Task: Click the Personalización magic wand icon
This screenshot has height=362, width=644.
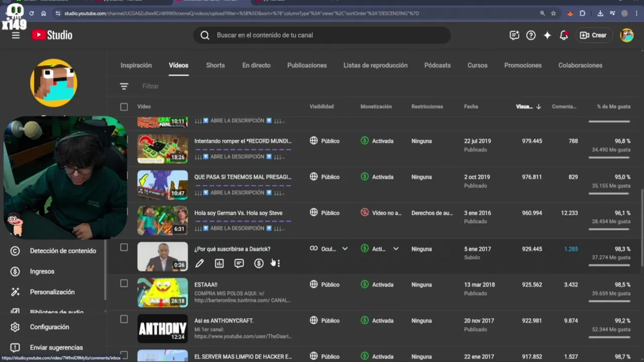Action: coord(15,292)
